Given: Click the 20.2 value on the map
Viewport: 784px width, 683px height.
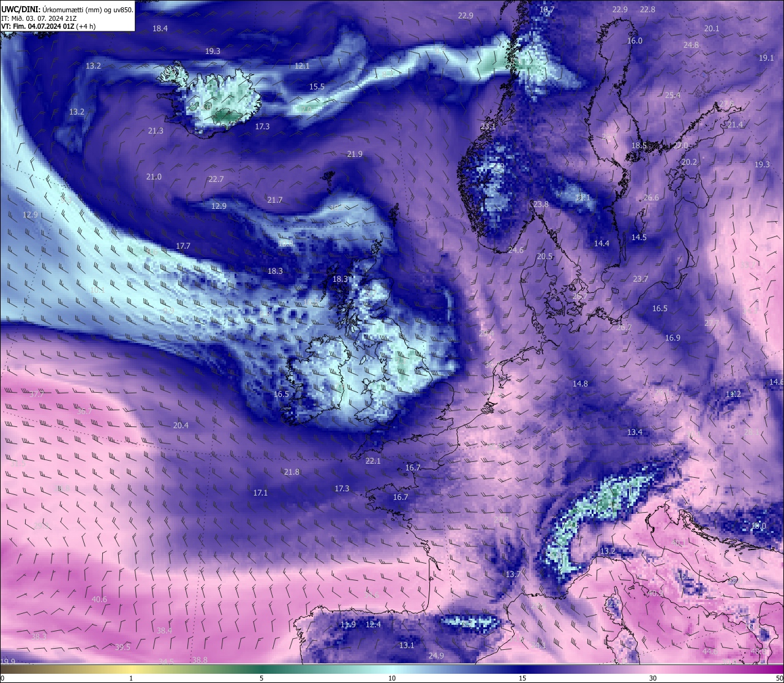Looking at the screenshot, I should [689, 162].
